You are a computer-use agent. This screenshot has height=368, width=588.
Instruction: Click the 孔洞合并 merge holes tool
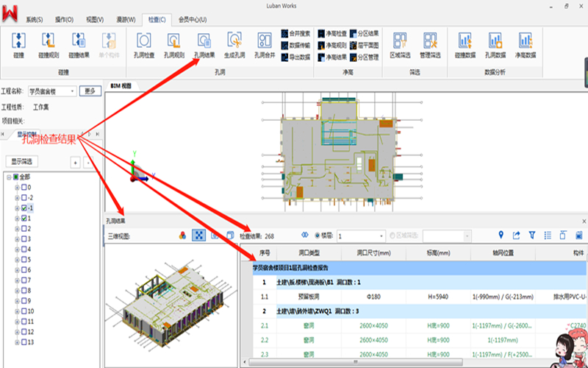(265, 45)
